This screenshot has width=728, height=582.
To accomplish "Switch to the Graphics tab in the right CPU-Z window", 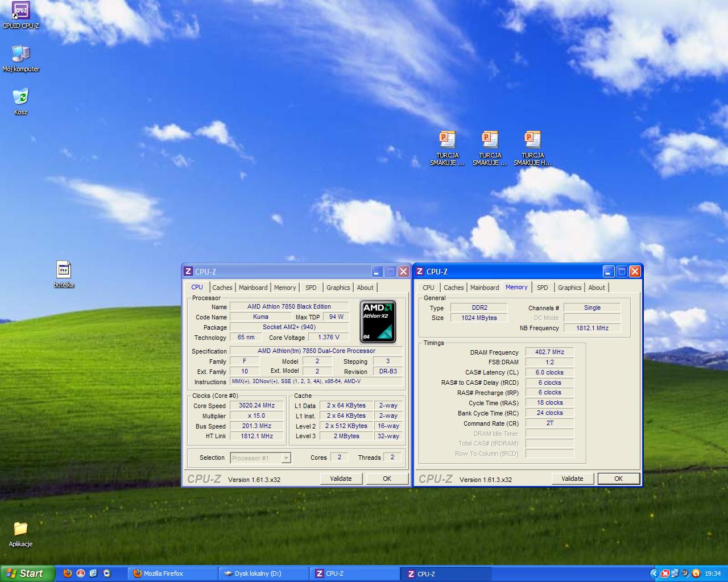I will [x=570, y=288].
